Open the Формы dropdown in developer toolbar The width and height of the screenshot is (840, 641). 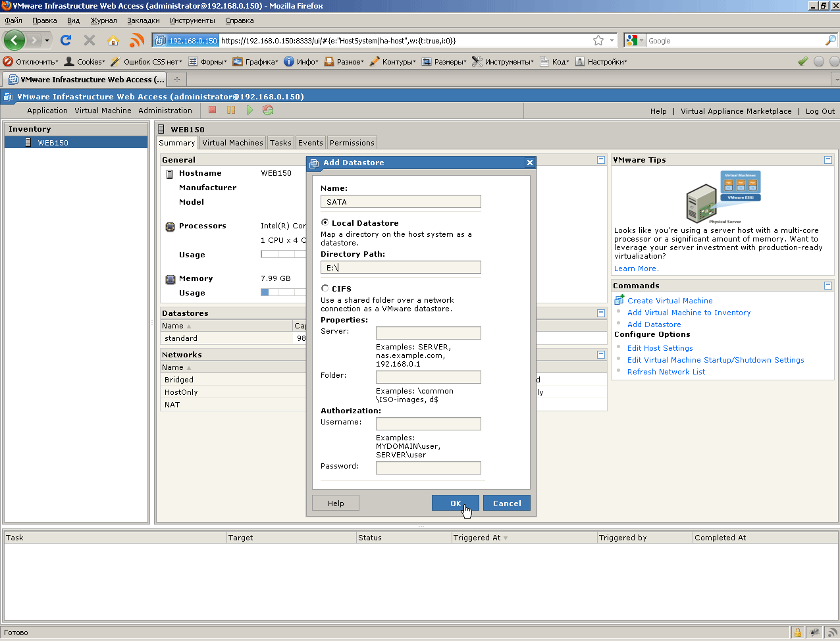tap(207, 61)
